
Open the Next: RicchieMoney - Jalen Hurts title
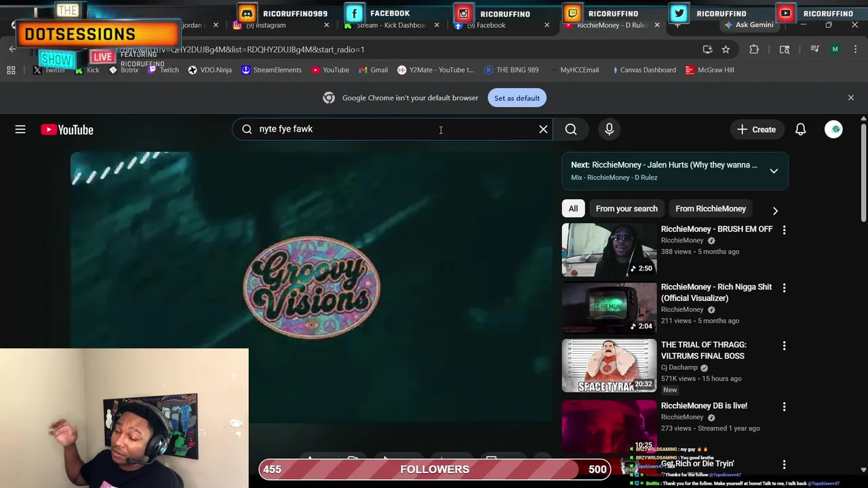pos(664,165)
